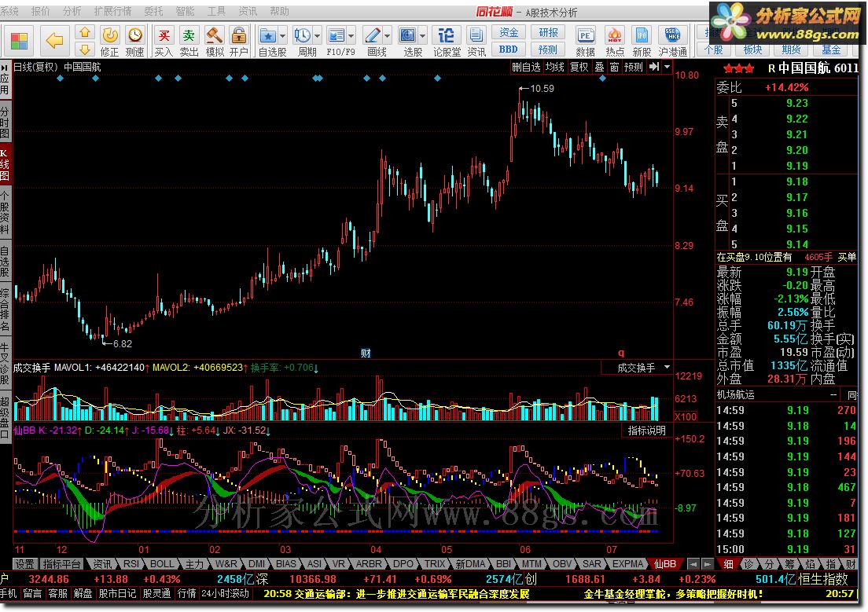The height and width of the screenshot is (612, 868).
Task: Click the 资金 capital flow button
Action: point(508,33)
